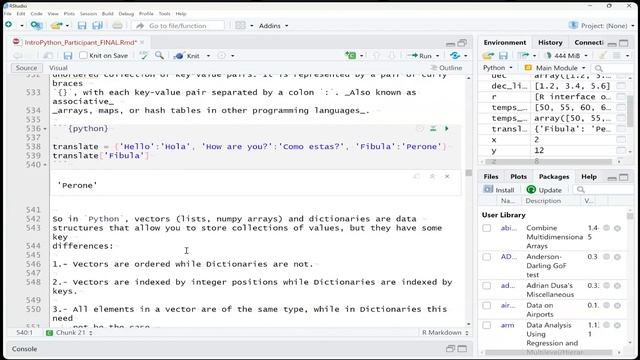The height and width of the screenshot is (360, 640).
Task: Click the New File plus icon
Action: pos(8,25)
